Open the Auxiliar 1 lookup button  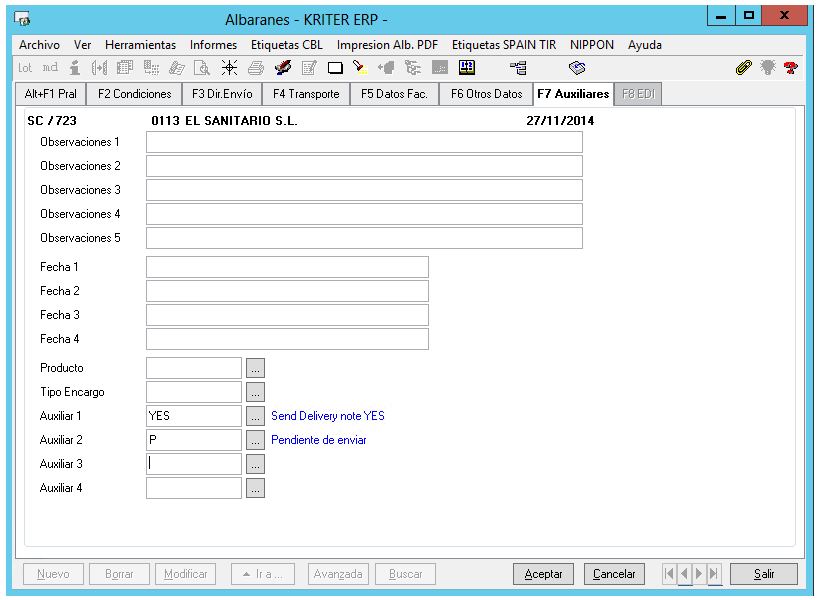click(255, 416)
